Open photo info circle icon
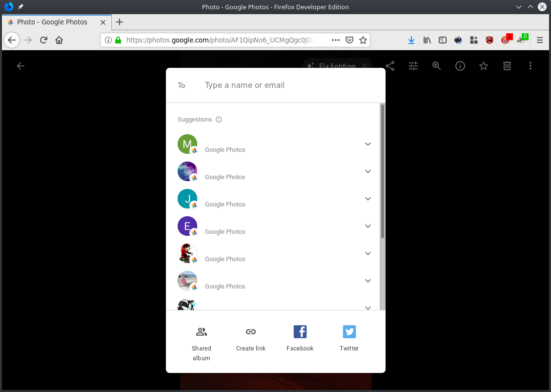This screenshot has height=392, width=551. click(460, 66)
